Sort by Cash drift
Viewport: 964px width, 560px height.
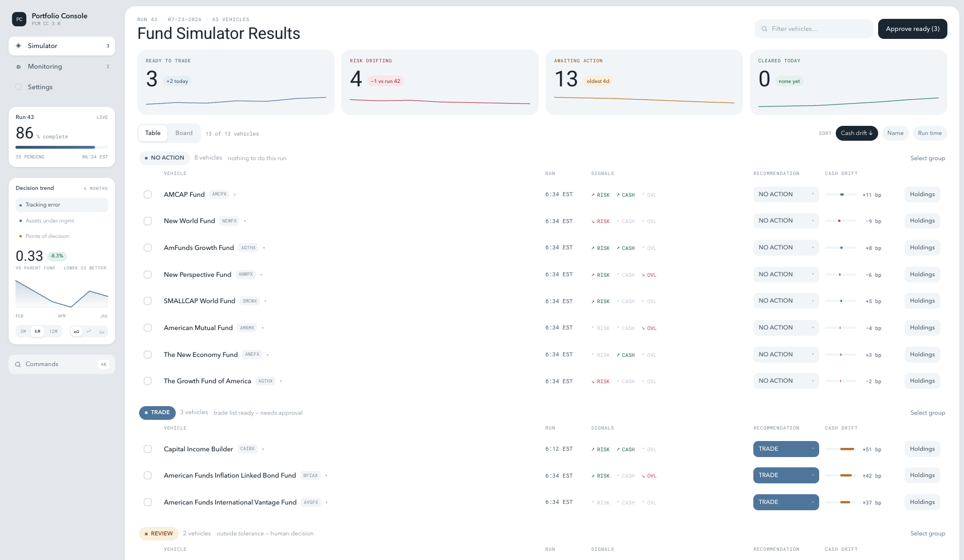point(857,133)
